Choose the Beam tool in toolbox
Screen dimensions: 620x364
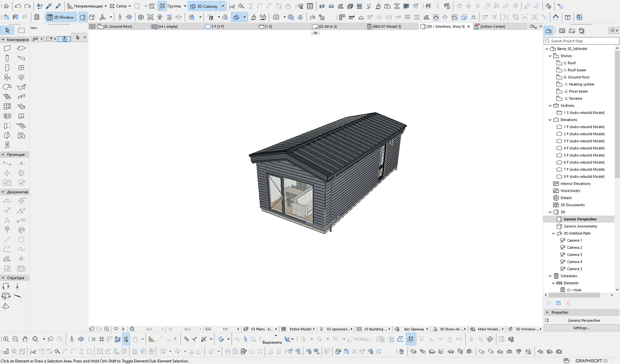(21, 58)
